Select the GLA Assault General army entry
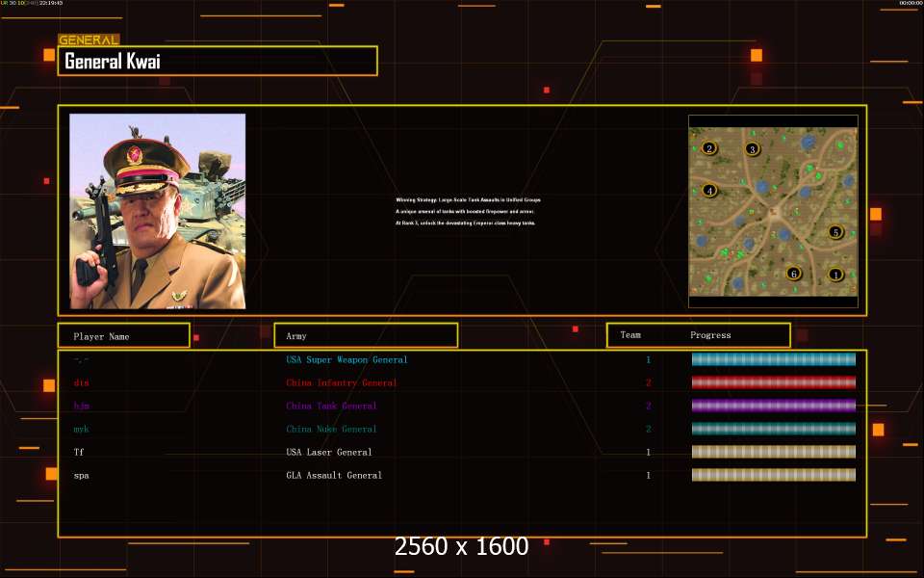This screenshot has height=578, width=924. click(x=333, y=475)
